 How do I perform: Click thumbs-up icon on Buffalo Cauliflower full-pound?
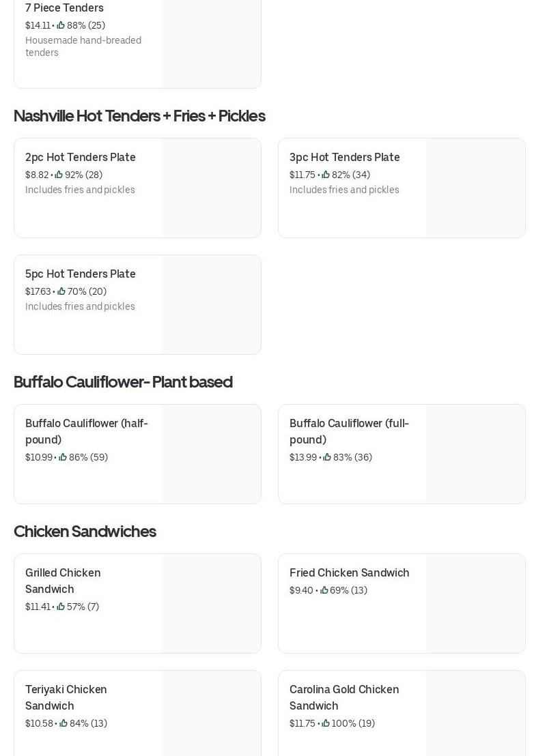[327, 457]
